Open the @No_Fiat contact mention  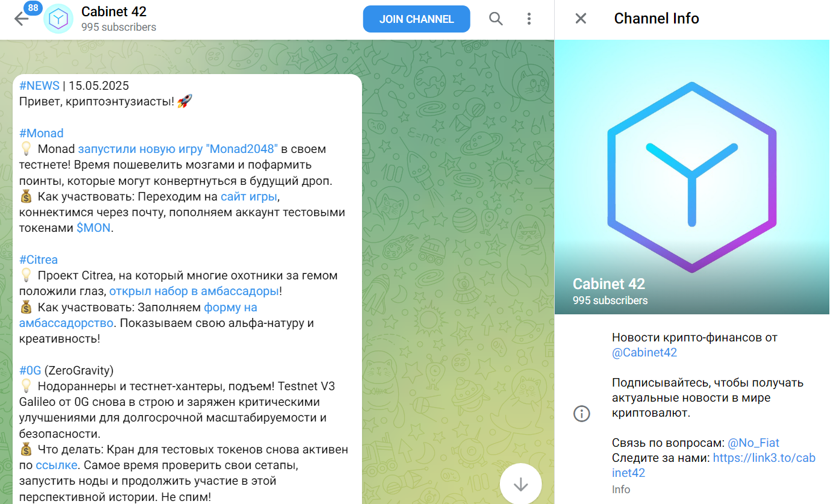753,443
